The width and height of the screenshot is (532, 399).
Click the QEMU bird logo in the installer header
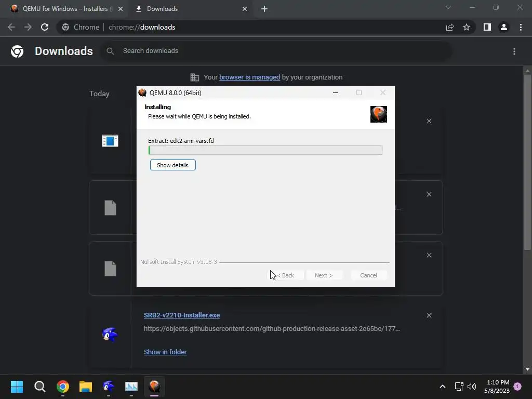point(379,114)
